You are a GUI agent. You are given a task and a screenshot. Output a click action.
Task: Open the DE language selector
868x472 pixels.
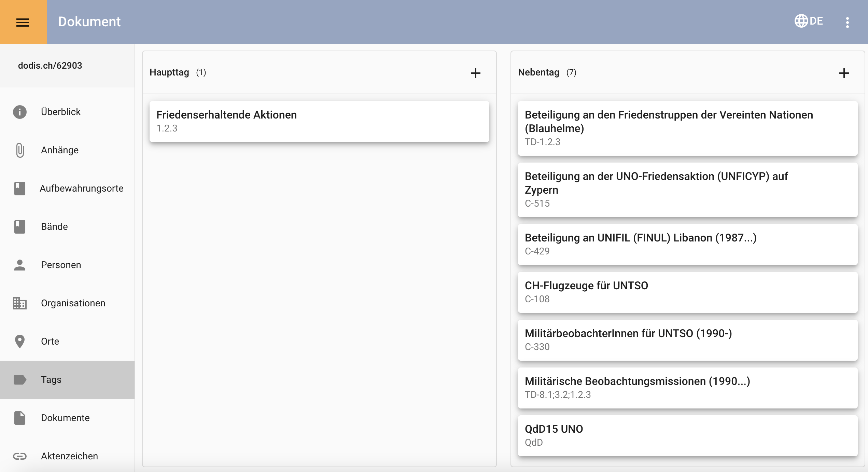coord(816,21)
